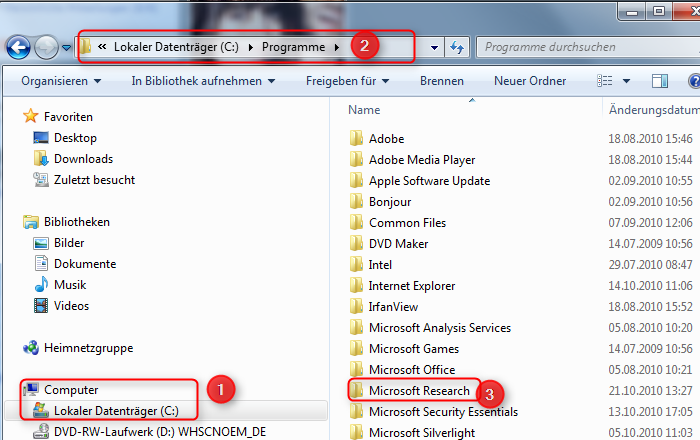
Task: Open the view options dropdown arrow
Action: point(626,81)
